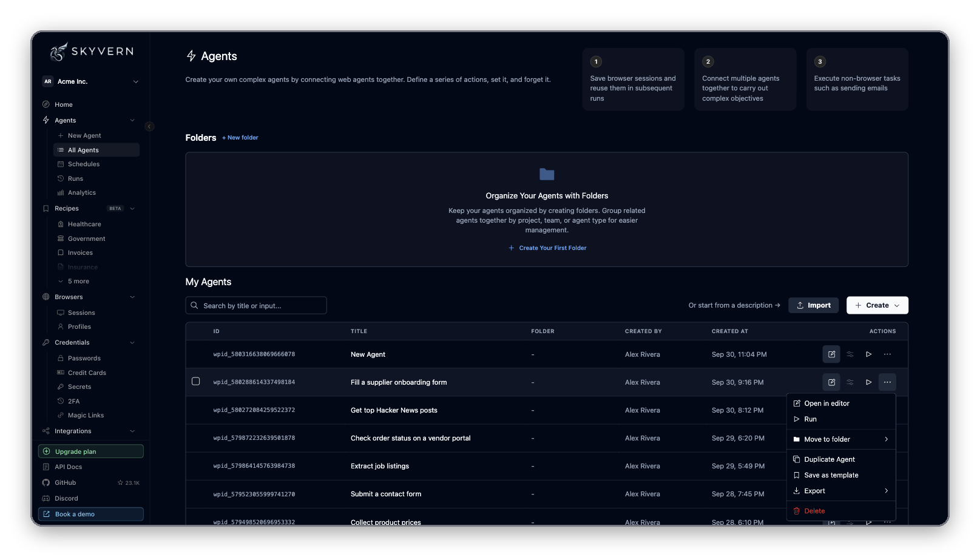Viewport: 980px width, 557px height.
Task: Click parameters sliders icon in New Agent row
Action: click(x=850, y=354)
